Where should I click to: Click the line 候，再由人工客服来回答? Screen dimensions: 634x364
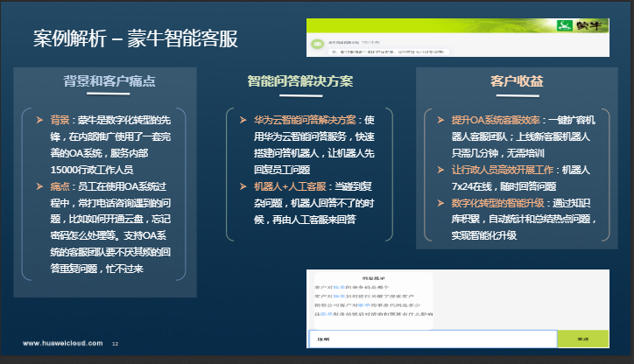click(x=305, y=220)
